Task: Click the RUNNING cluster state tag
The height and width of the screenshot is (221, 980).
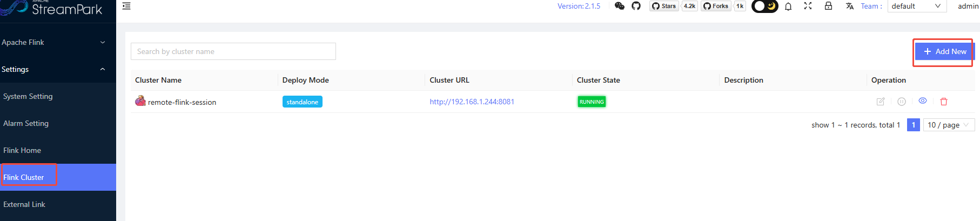Action: point(592,102)
